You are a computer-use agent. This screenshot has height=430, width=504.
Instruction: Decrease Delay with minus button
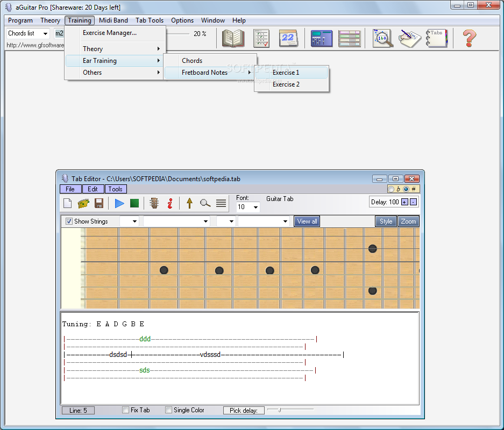(414, 202)
